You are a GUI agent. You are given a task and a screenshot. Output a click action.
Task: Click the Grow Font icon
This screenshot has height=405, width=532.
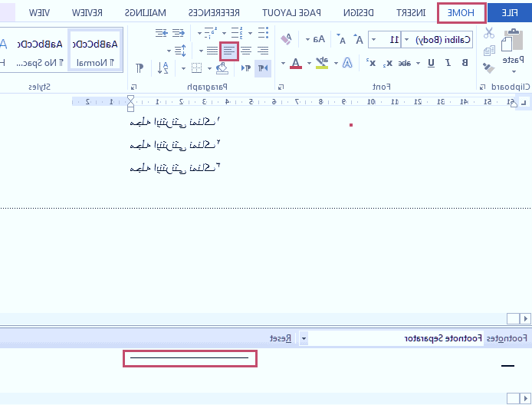click(x=358, y=40)
